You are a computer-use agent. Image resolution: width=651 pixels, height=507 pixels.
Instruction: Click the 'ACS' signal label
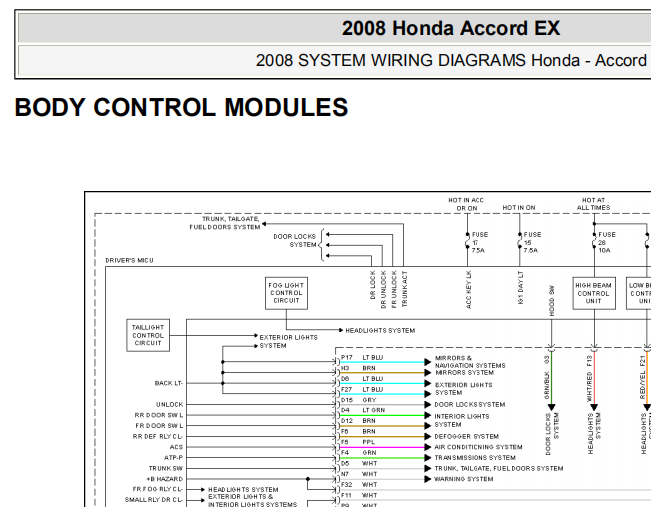click(176, 447)
